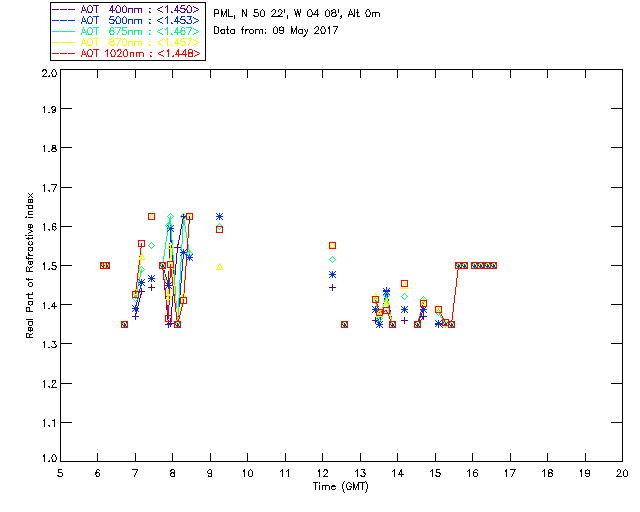Click the 'Real Part of Refractive Index' axis title

(x=29, y=265)
